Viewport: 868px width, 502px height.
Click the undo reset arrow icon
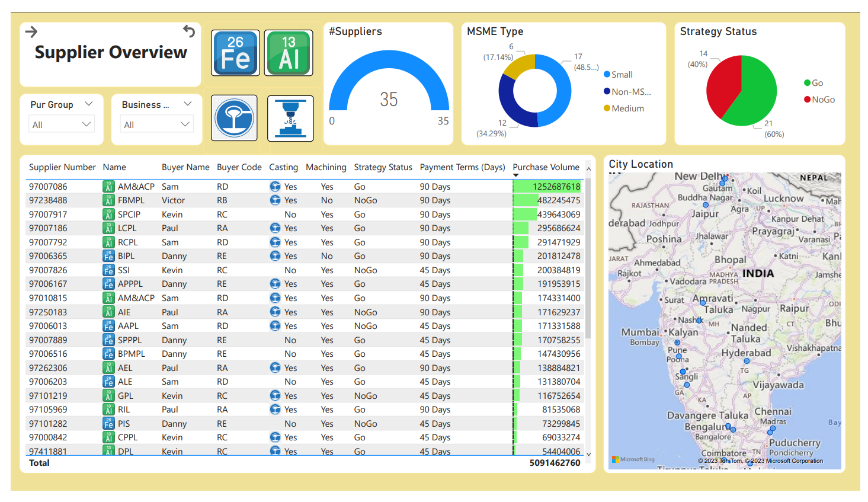pos(189,31)
